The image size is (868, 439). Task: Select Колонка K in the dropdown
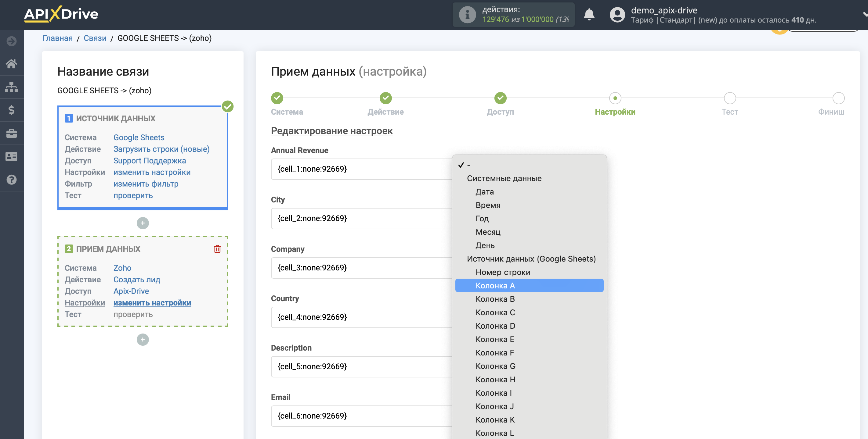pyautogui.click(x=529, y=420)
